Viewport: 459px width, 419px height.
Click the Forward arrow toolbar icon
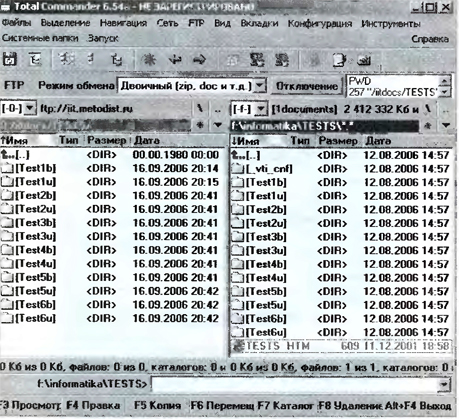point(199,60)
